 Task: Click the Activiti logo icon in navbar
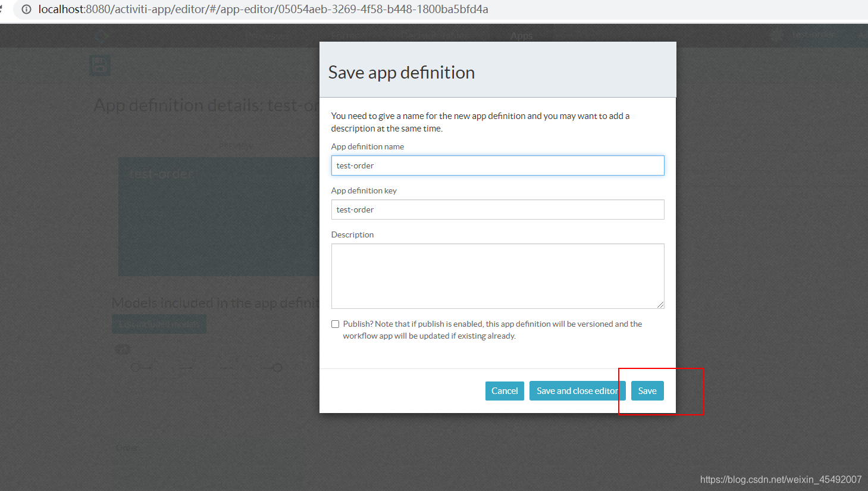[101, 36]
